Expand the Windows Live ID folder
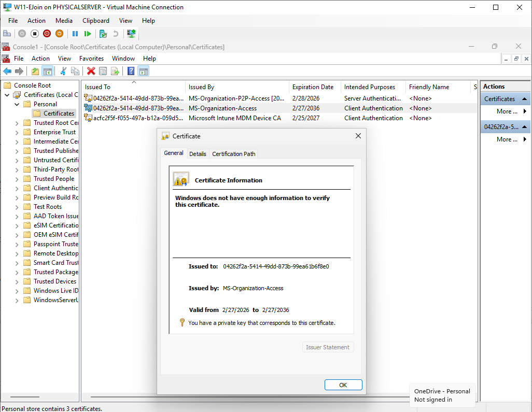The image size is (532, 412). pos(17,291)
